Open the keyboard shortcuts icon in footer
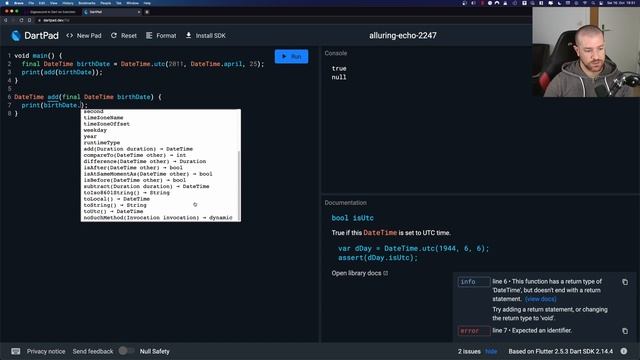 click(x=16, y=351)
